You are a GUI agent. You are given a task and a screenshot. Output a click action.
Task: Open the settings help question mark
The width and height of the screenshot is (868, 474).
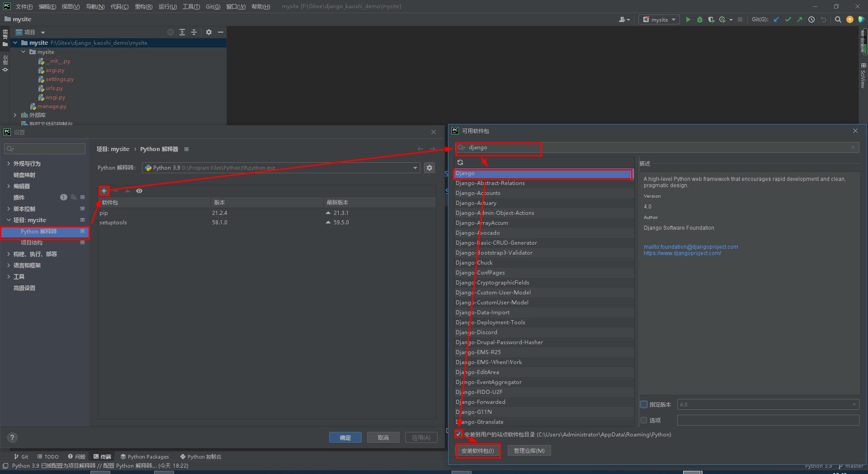(x=12, y=437)
